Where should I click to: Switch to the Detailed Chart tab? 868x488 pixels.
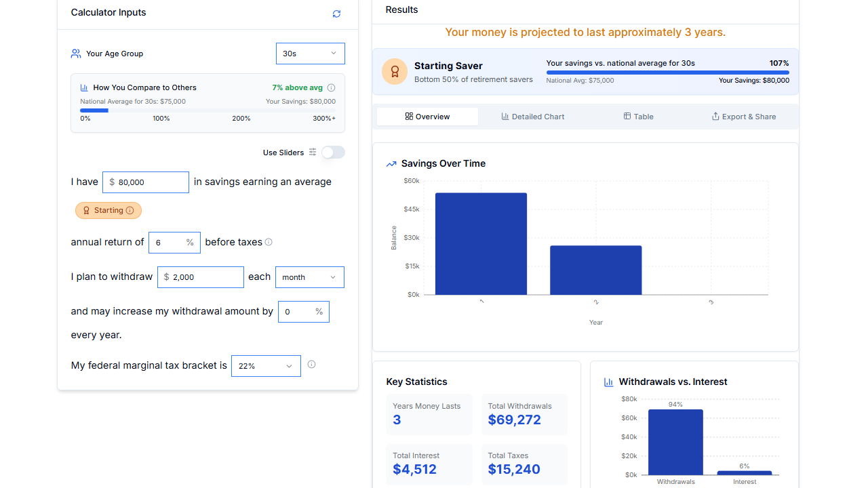(x=533, y=117)
